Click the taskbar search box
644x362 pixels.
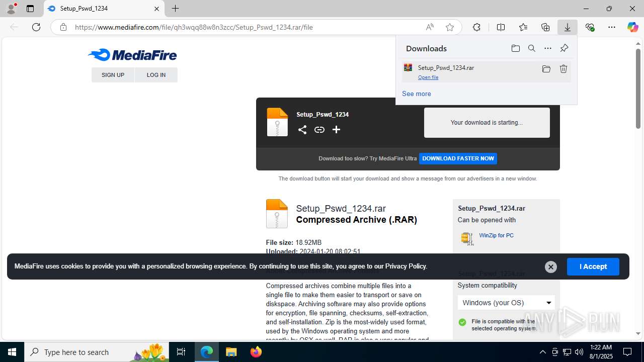tap(97, 352)
